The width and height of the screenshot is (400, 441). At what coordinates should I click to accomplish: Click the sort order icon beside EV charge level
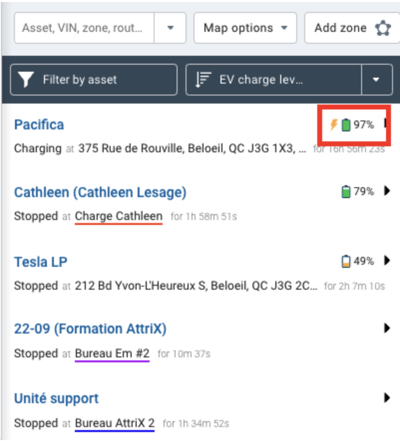pos(203,80)
